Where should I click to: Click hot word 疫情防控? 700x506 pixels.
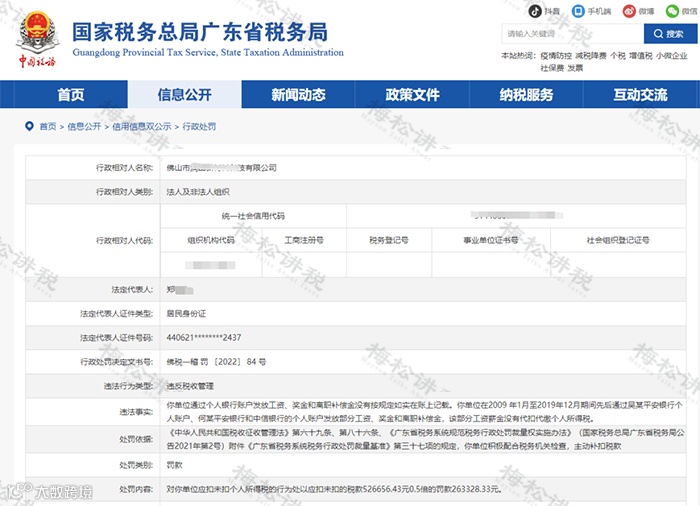[x=556, y=56]
